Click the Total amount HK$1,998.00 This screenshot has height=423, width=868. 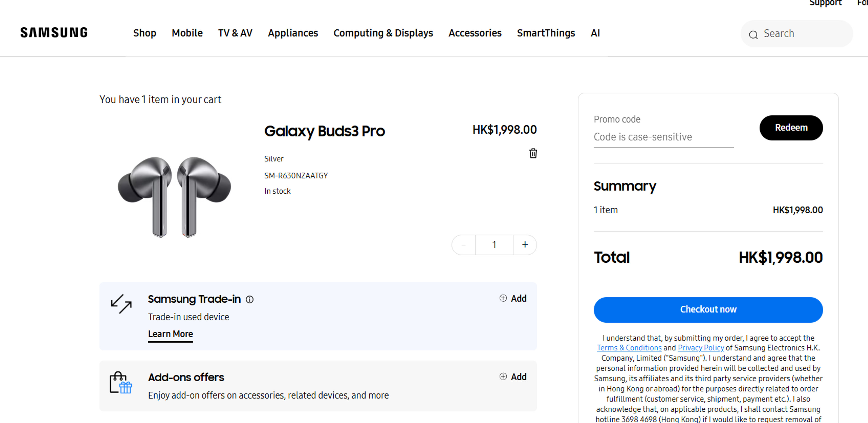tap(781, 258)
